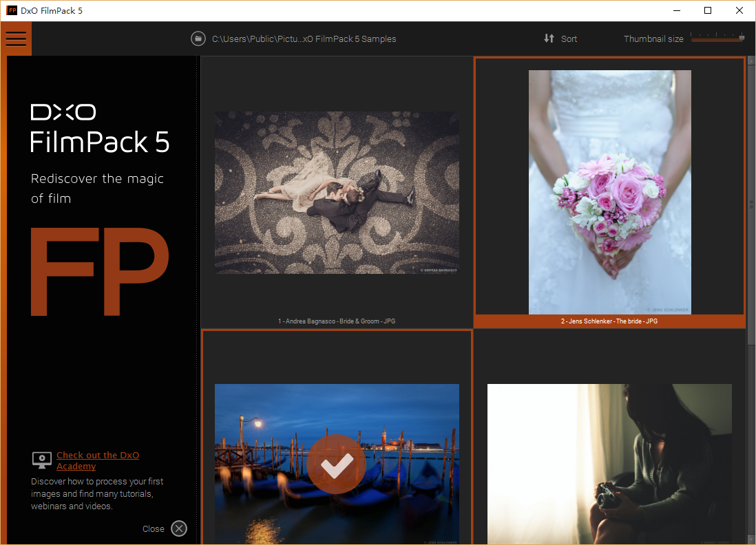The width and height of the screenshot is (756, 545).
Task: Click the Sort up-down arrows icon
Action: 549,39
